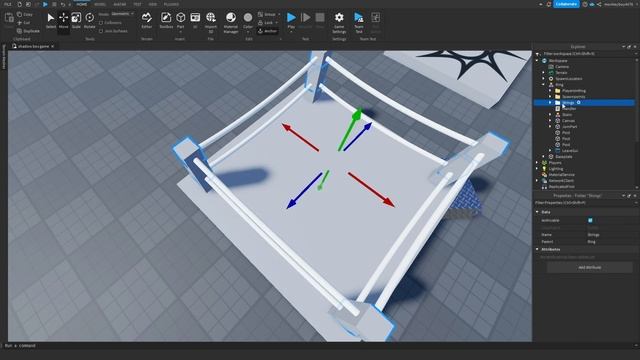Screen dimensions: 640x360
Task: Switch to the AVATAR ribbon tab
Action: [120, 4]
